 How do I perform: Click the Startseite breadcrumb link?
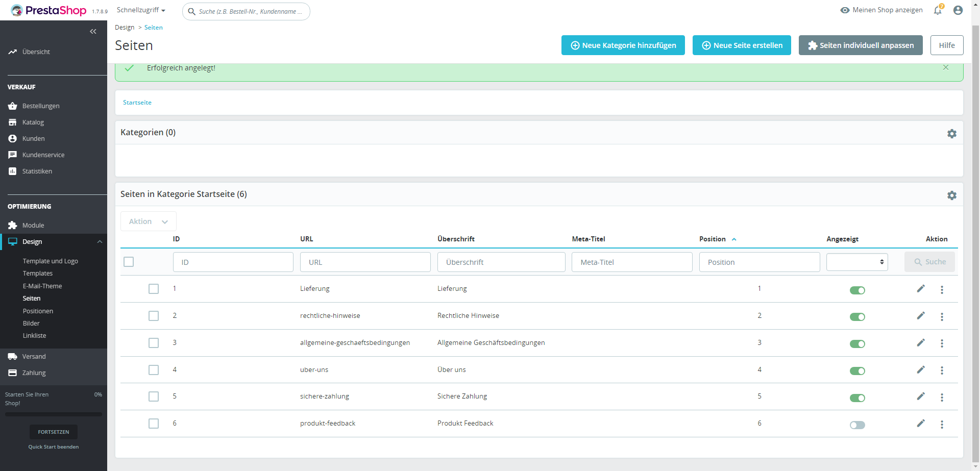[x=137, y=103]
